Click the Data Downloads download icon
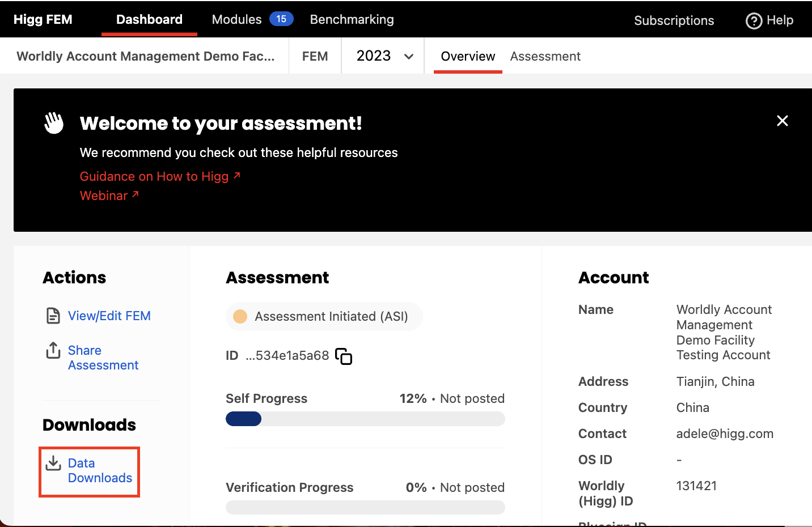Image resolution: width=812 pixels, height=527 pixels. 53,464
